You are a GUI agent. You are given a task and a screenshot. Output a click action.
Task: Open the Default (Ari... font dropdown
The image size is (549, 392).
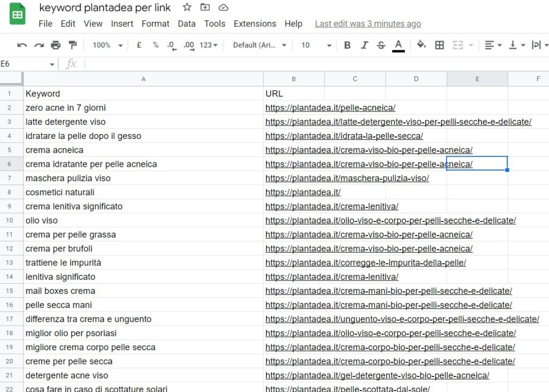(x=260, y=45)
